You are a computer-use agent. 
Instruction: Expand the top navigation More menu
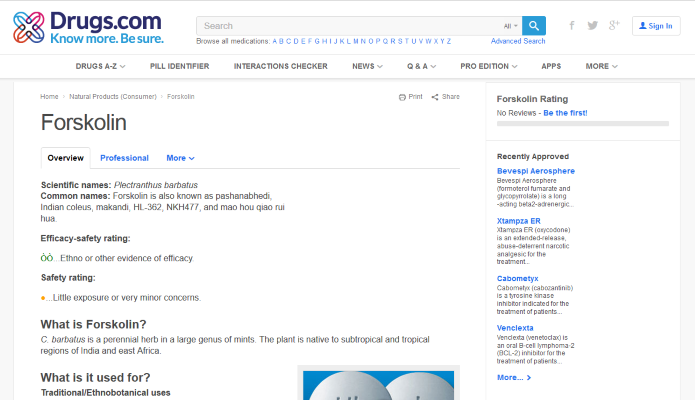601,66
